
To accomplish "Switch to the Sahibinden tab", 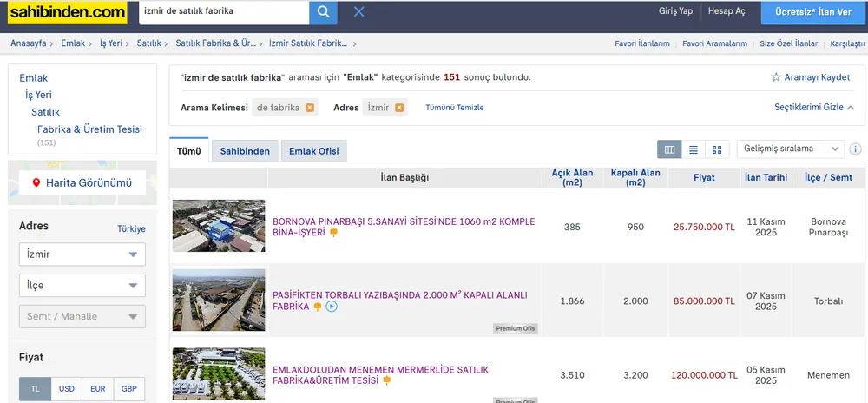I will [x=245, y=151].
